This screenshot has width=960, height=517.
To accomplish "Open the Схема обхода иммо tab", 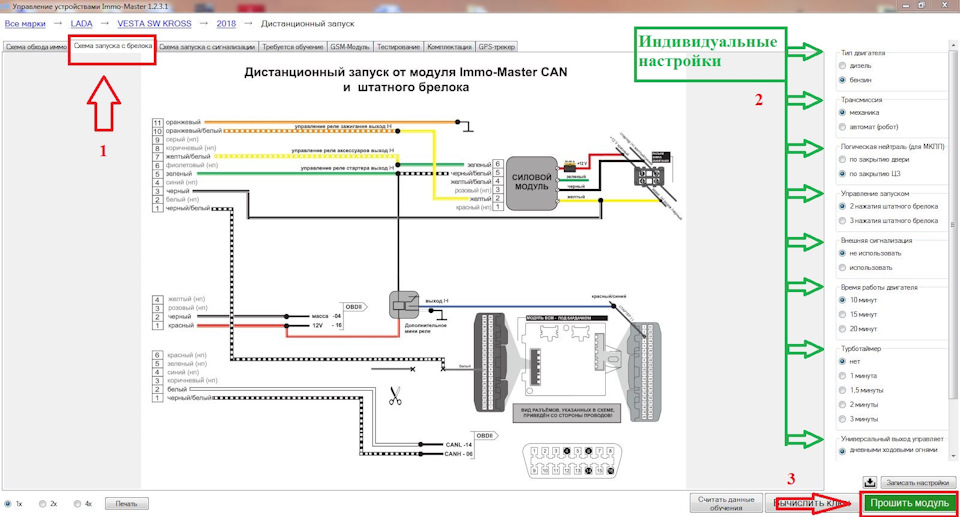I will click(x=36, y=47).
